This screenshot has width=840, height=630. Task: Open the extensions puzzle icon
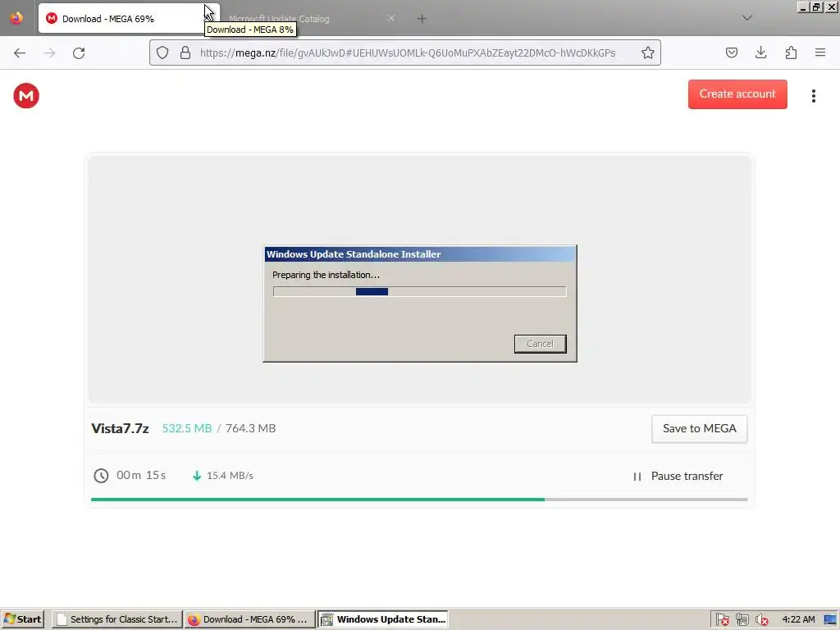[x=791, y=52]
